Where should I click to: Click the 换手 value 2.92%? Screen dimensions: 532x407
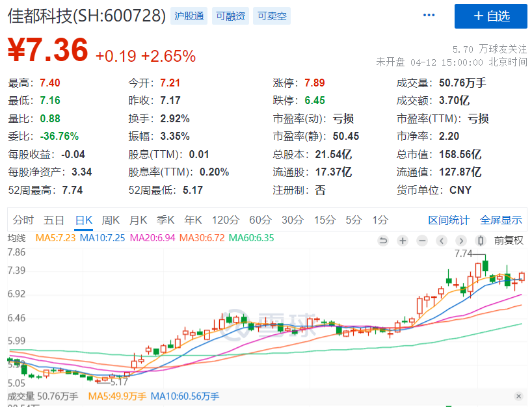[x=175, y=119]
